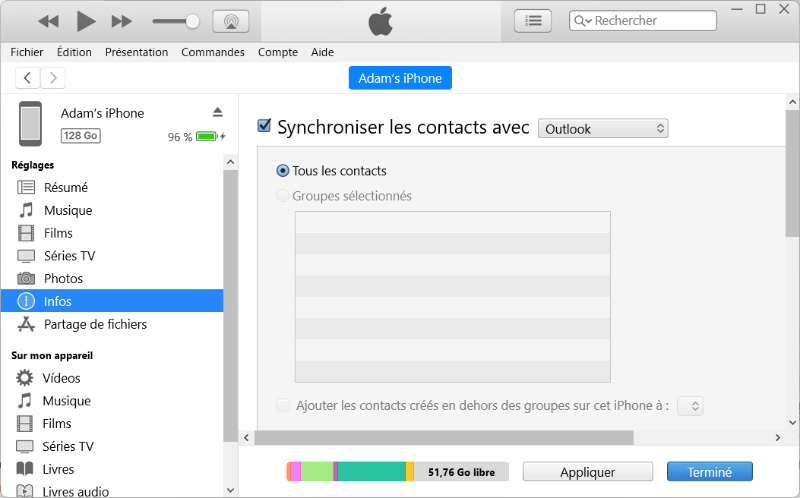Viewport: 800px width, 498px height.
Task: Adjust the volume slider knob
Action: [193, 21]
